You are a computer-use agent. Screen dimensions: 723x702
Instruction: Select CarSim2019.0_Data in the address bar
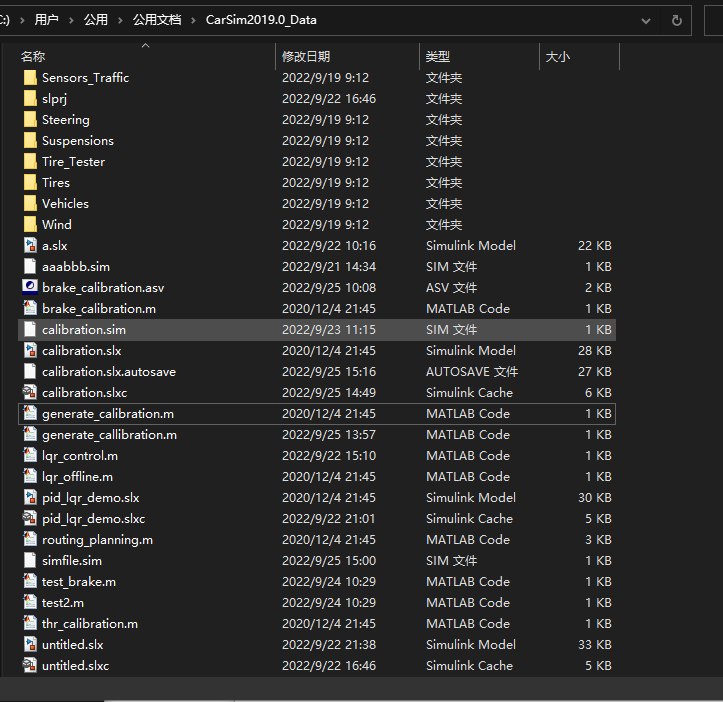pyautogui.click(x=261, y=20)
